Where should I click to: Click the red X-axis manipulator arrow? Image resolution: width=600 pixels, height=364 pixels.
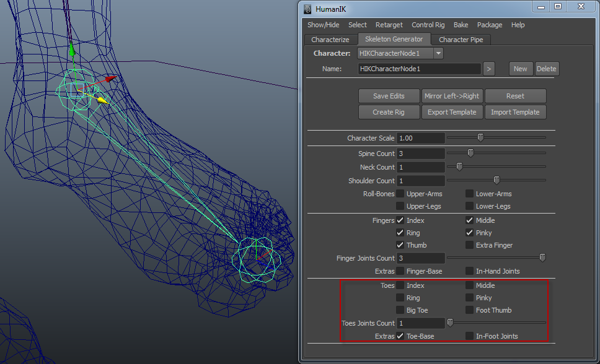click(110, 79)
